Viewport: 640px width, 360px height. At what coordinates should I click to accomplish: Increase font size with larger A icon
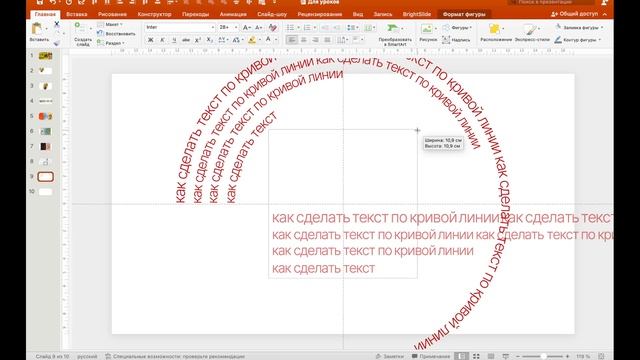click(246, 28)
